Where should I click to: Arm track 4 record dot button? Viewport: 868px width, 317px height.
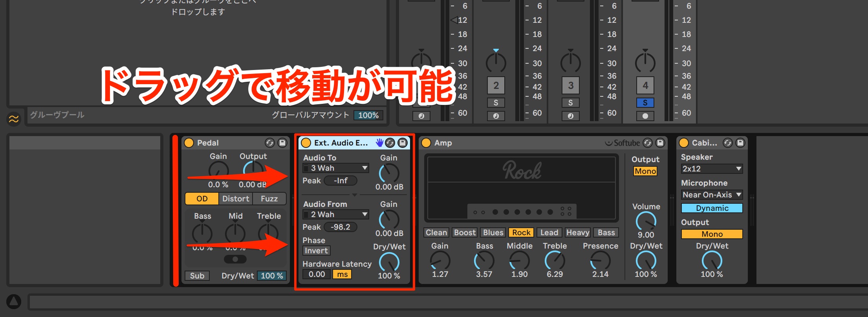pos(645,116)
